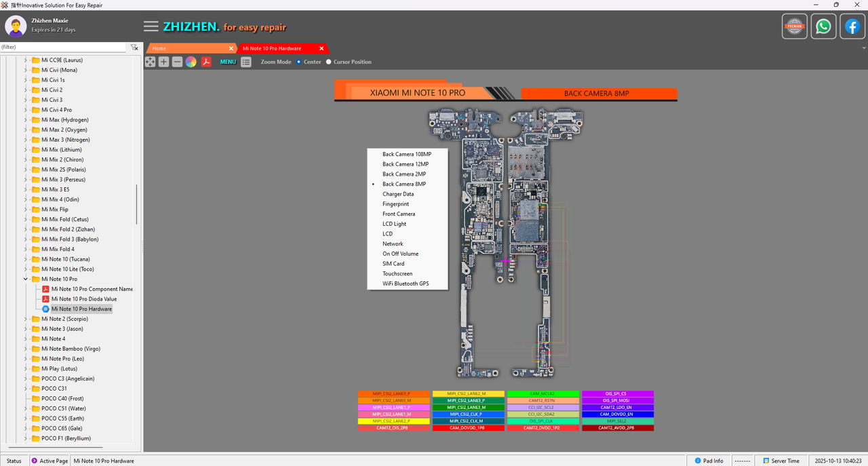Screen dimensions: 868x466
Task: Expand the Mi Play (Lotus) folder
Action: pos(26,368)
